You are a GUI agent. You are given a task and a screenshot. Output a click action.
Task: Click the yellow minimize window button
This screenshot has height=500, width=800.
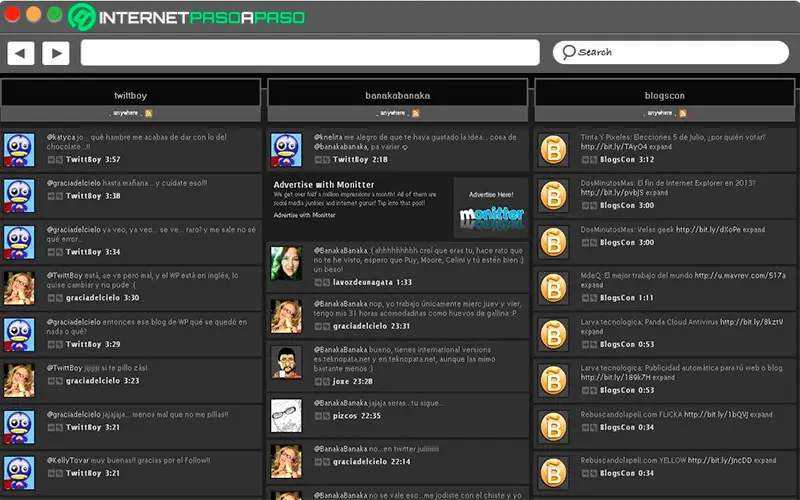pos(34,14)
